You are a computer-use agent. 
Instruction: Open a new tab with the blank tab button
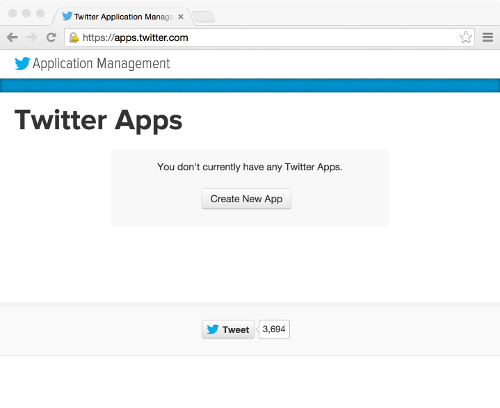204,17
